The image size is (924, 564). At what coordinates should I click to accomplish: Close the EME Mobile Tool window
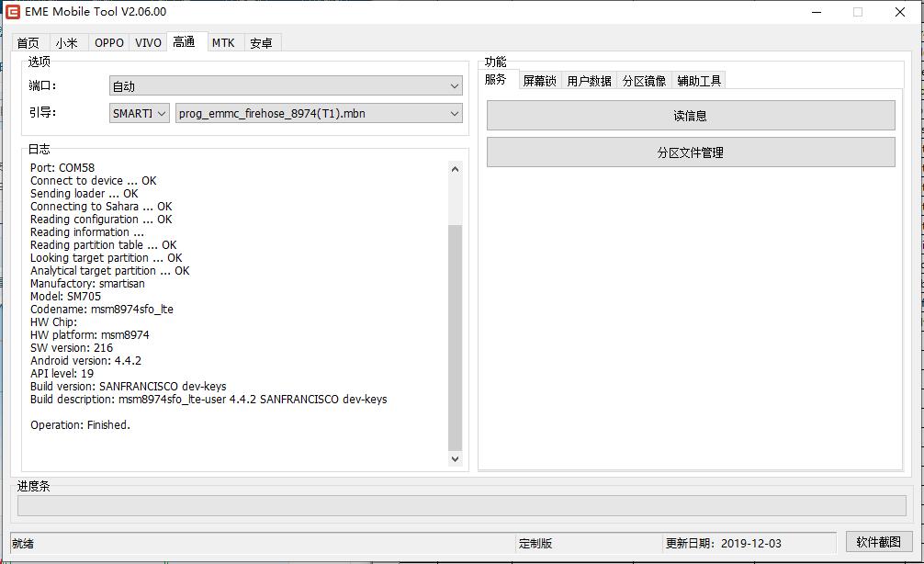[900, 12]
